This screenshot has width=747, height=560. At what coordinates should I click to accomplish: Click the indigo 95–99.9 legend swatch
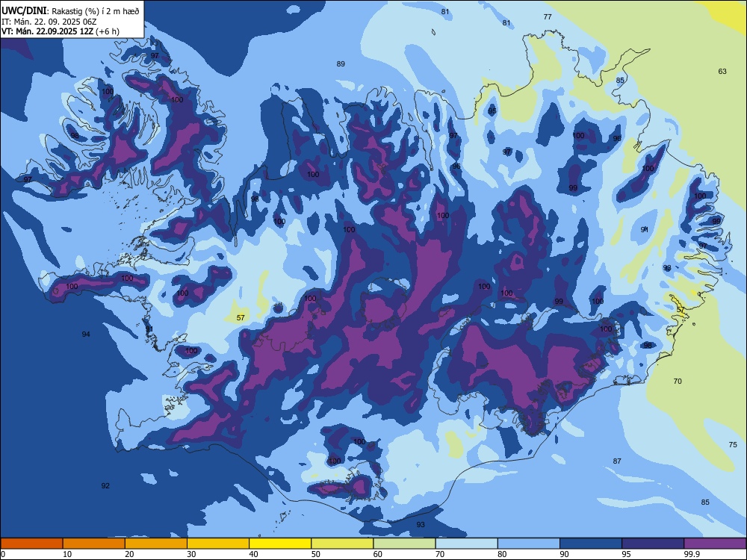653,544
